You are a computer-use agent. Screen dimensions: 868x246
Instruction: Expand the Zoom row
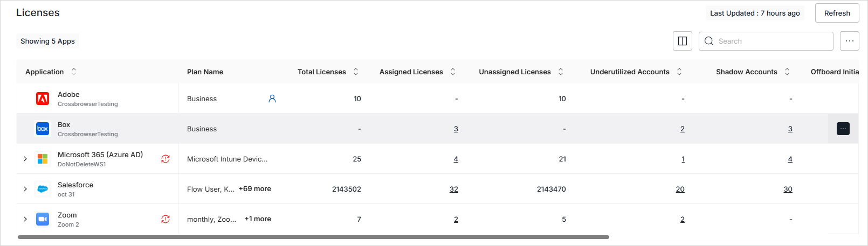[25, 219]
